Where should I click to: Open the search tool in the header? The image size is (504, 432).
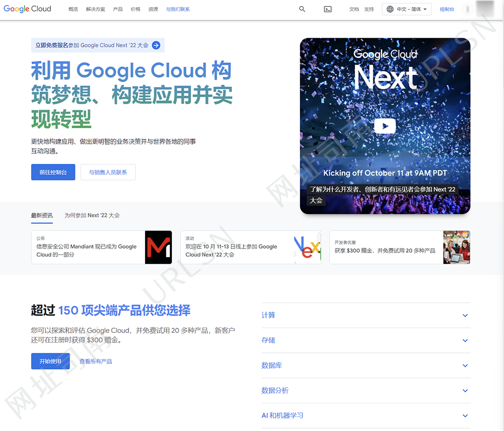click(302, 9)
